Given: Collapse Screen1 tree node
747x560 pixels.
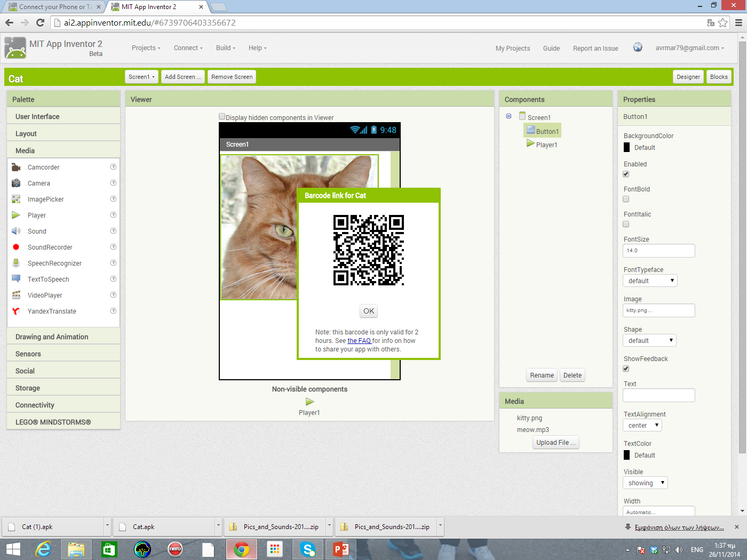Looking at the screenshot, I should (508, 116).
